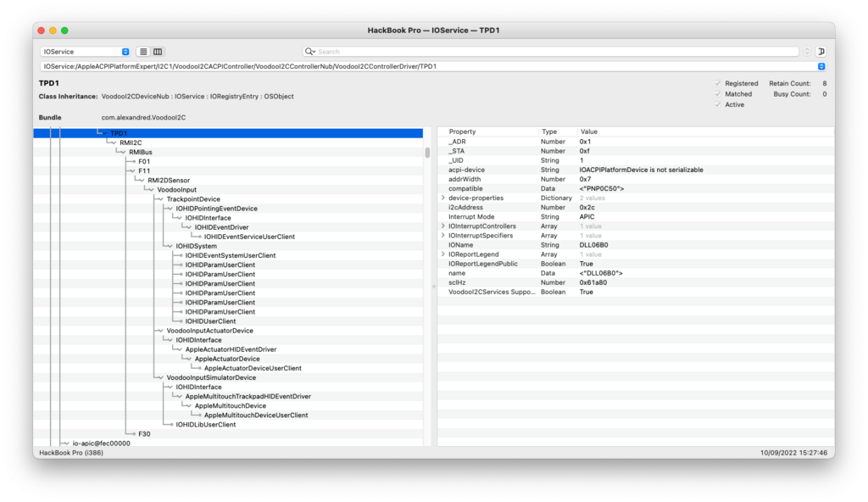
Task: Click the green full-screen window button
Action: tap(65, 31)
